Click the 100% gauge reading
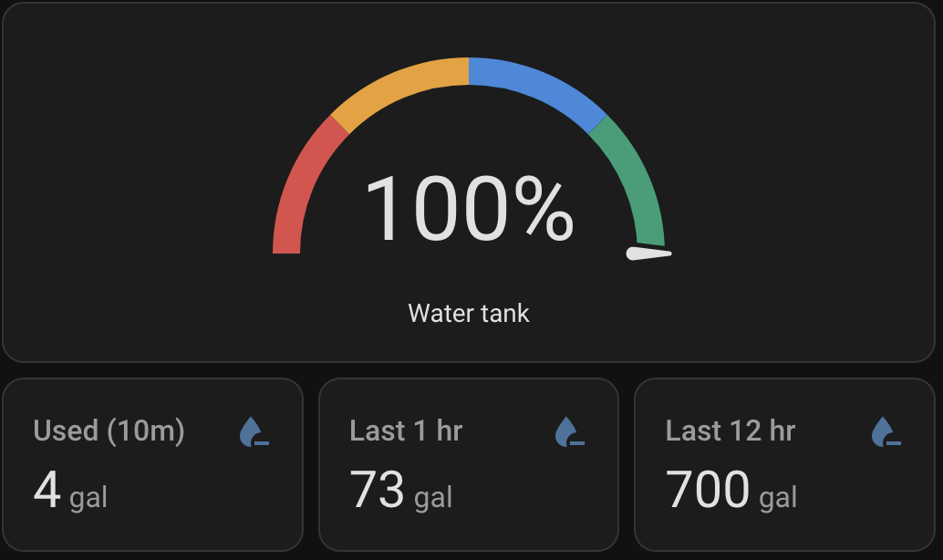The height and width of the screenshot is (560, 943). click(469, 210)
